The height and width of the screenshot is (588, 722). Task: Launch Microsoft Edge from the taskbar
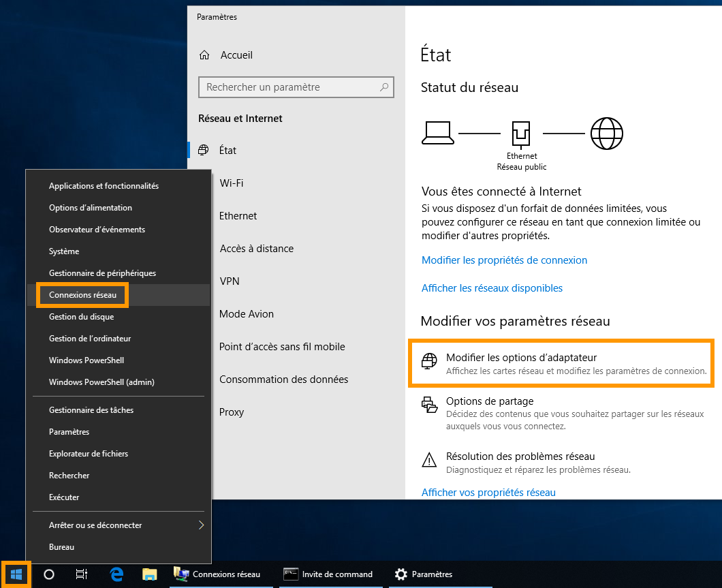(116, 574)
